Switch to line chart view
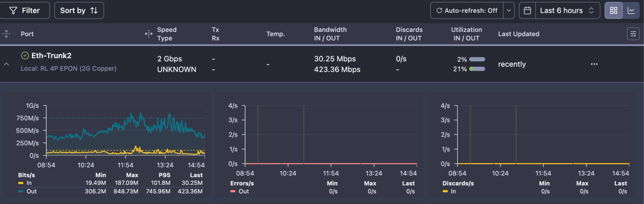The image size is (644, 204). click(631, 10)
